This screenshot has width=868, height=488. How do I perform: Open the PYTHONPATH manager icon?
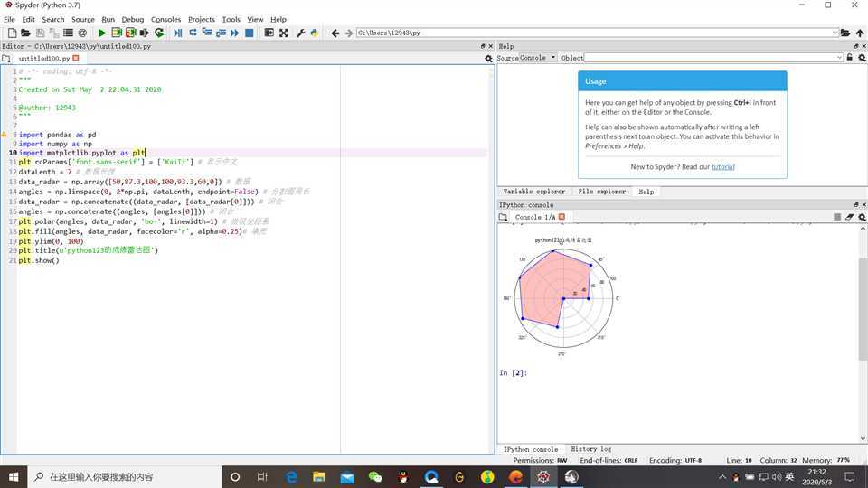click(x=315, y=33)
